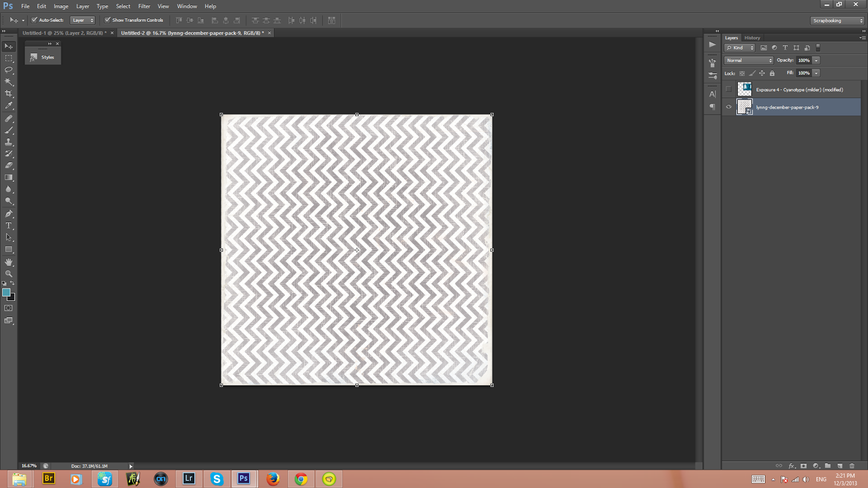Viewport: 868px width, 488px height.
Task: Hide the lynng-december-paper-pack-9 layer
Action: click(729, 107)
